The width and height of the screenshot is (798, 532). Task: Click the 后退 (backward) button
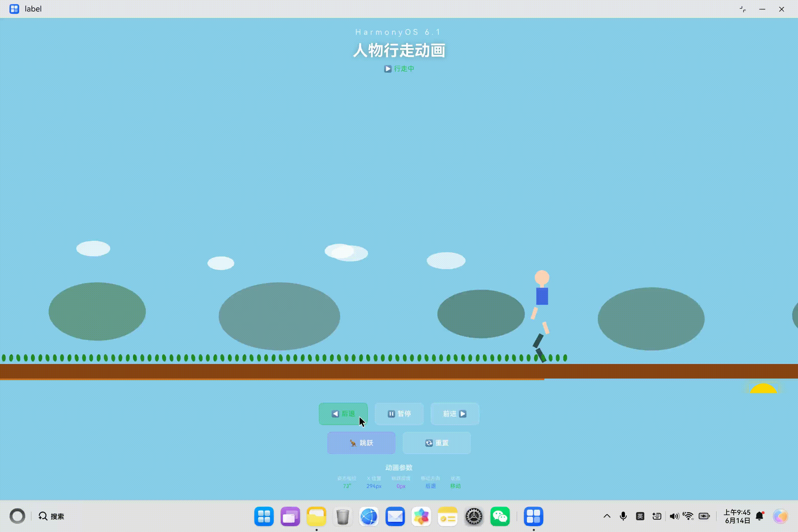(343, 414)
